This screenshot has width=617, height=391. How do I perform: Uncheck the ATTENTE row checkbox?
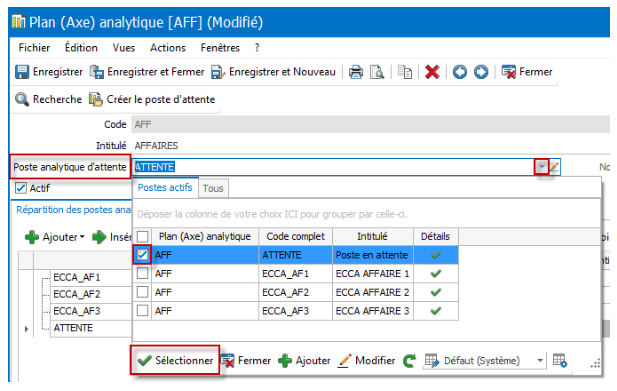pyautogui.click(x=142, y=255)
